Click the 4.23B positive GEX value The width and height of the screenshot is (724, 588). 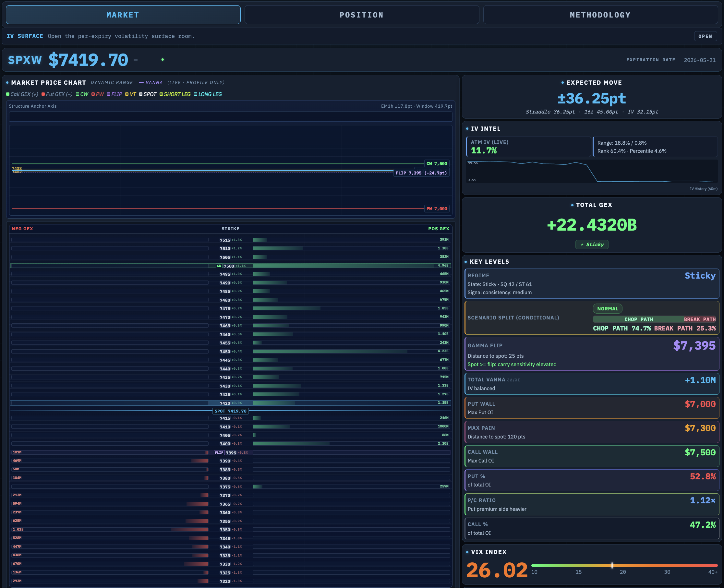(x=443, y=351)
